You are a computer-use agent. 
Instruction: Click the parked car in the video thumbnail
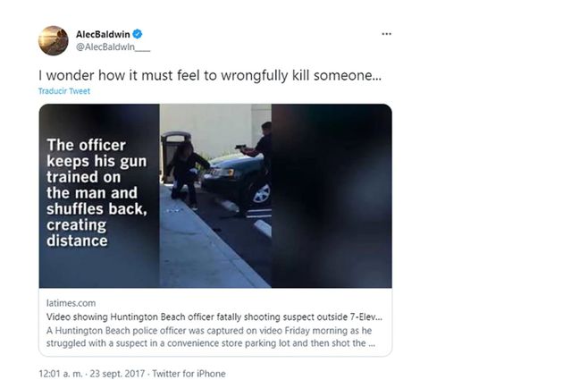click(x=237, y=179)
